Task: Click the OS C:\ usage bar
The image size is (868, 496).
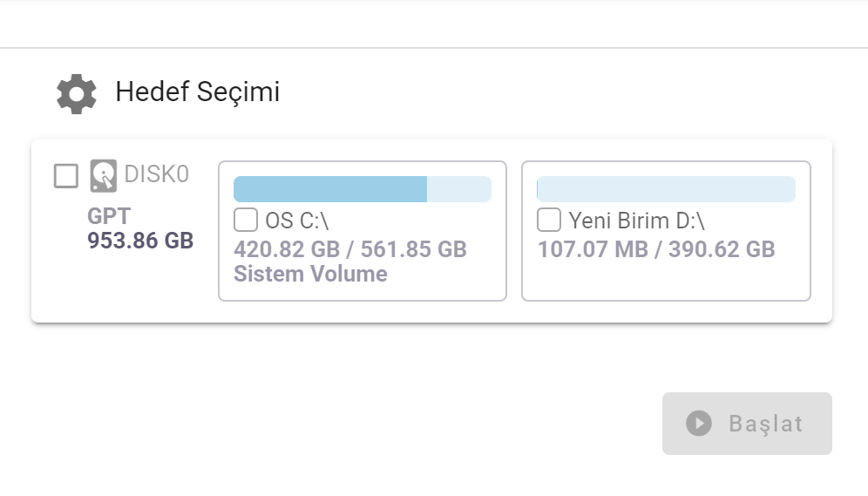Action: click(x=362, y=189)
